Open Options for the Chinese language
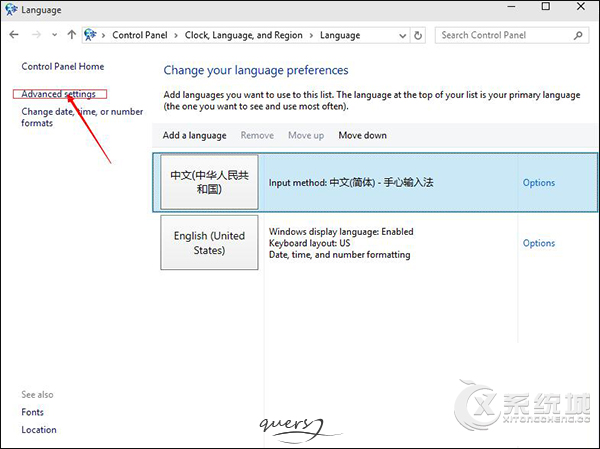This screenshot has height=449, width=600. tap(539, 183)
